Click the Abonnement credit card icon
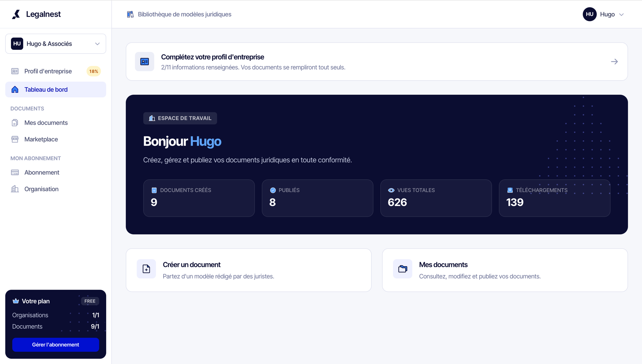This screenshot has width=642, height=364. [15, 173]
